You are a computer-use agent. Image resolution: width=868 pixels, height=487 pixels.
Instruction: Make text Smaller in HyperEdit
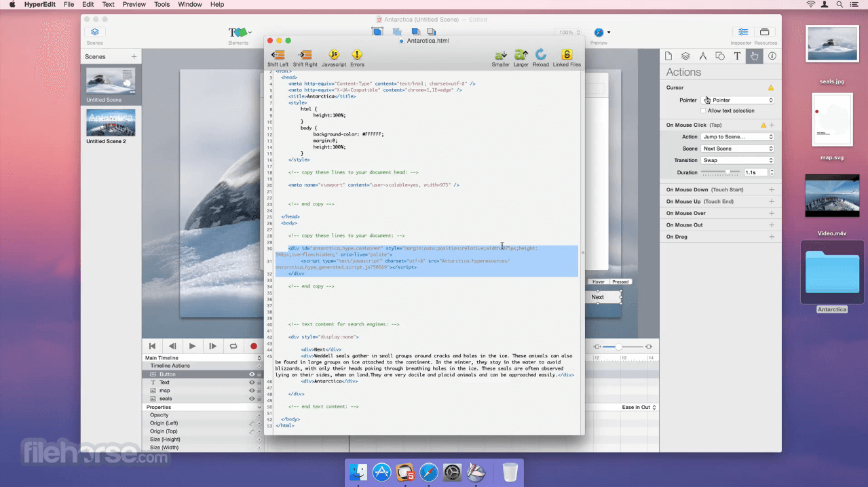(x=501, y=55)
